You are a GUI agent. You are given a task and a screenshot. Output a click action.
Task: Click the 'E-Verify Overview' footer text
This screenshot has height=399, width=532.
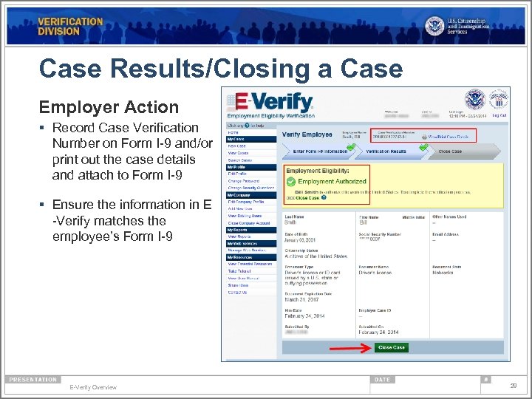click(93, 387)
